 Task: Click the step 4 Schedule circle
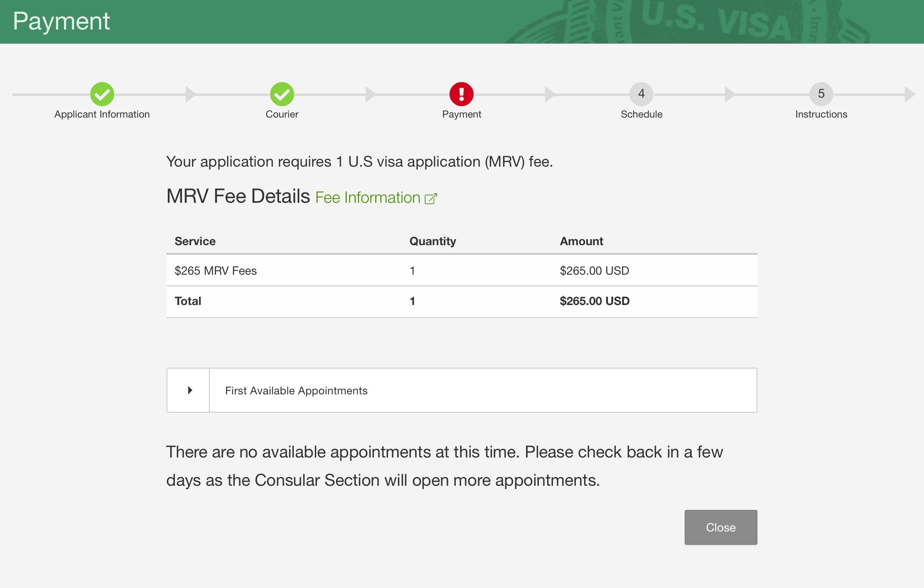tap(641, 94)
